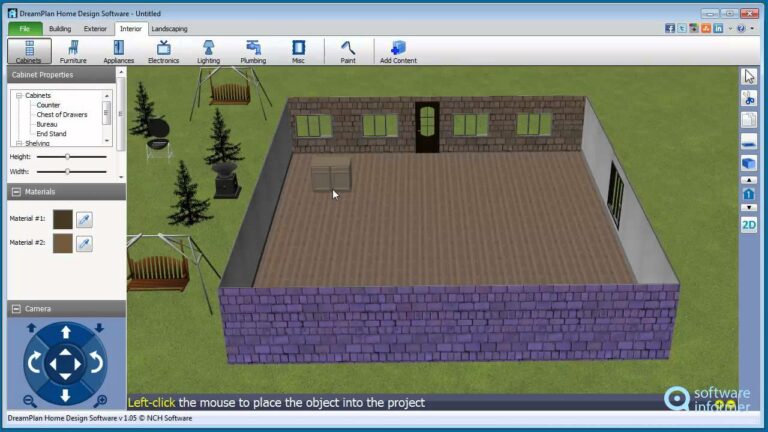Viewport: 768px width, 432px height.
Task: Rotate camera left with curved arrow
Action: (x=34, y=363)
